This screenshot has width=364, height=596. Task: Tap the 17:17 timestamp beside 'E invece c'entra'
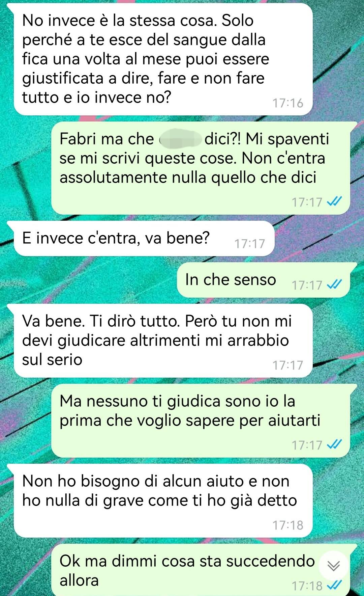[250, 244]
